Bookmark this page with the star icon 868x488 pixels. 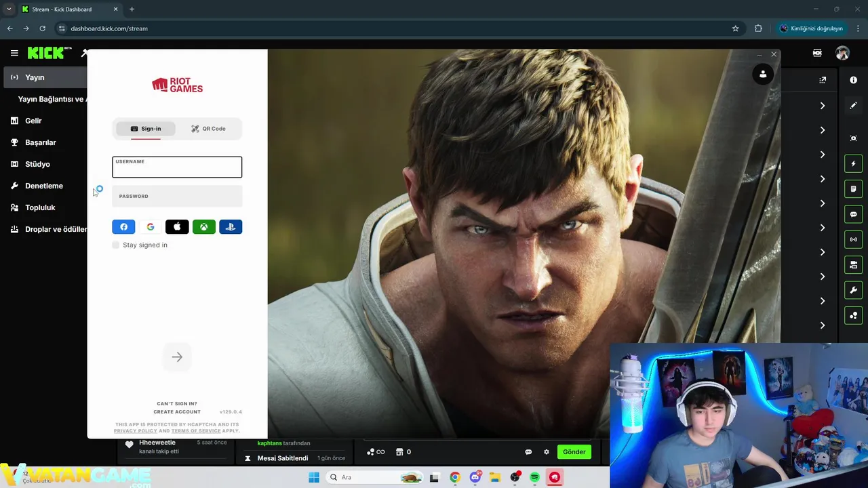click(x=735, y=28)
